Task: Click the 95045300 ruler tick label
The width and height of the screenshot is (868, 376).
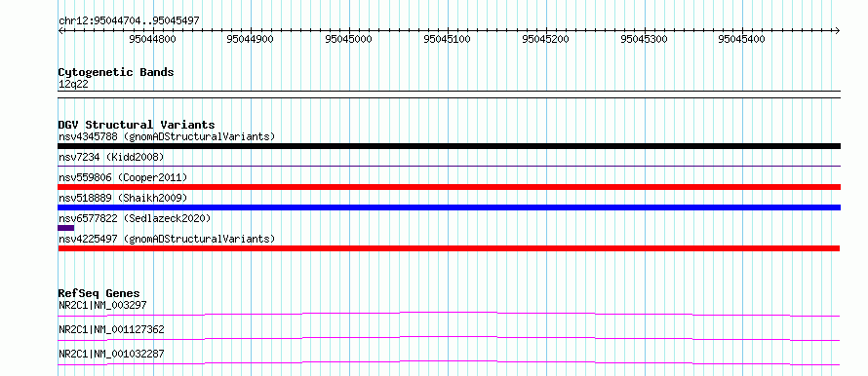Action: click(644, 39)
